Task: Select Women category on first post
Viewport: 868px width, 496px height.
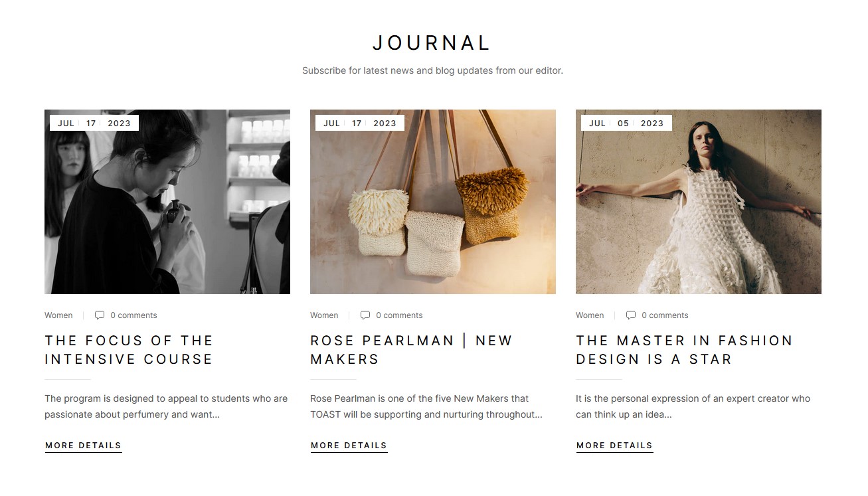Action: (x=58, y=315)
